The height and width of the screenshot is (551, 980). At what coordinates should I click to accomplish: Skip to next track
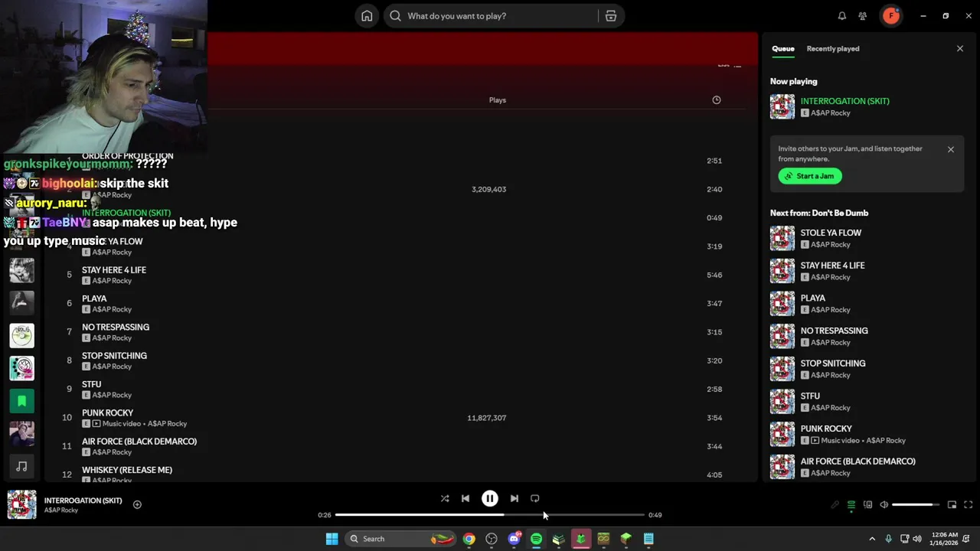pyautogui.click(x=514, y=499)
